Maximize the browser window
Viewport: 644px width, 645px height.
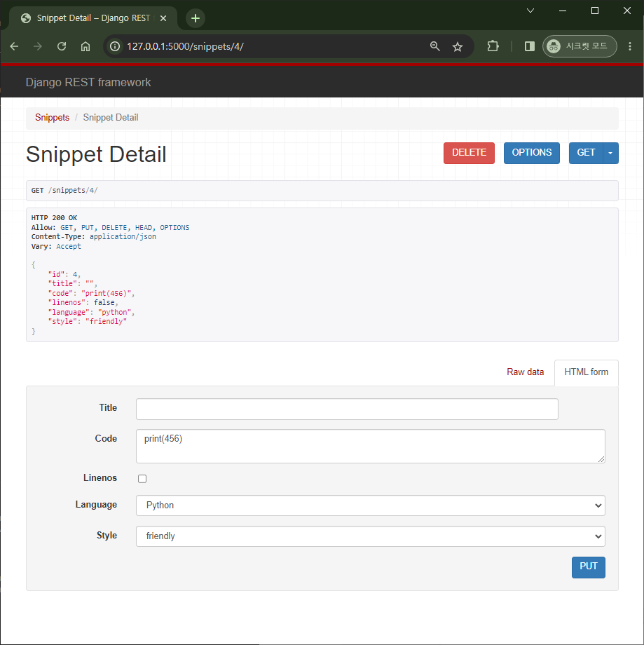point(595,11)
